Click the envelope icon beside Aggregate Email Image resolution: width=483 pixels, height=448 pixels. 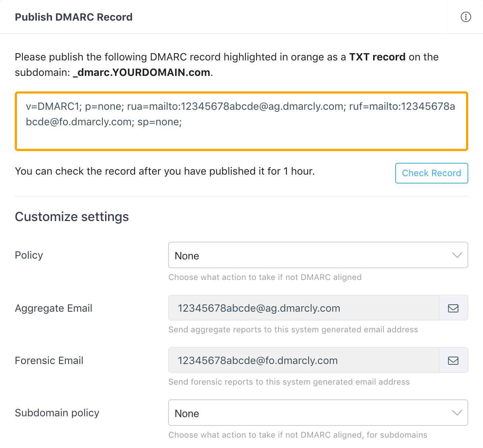[453, 308]
